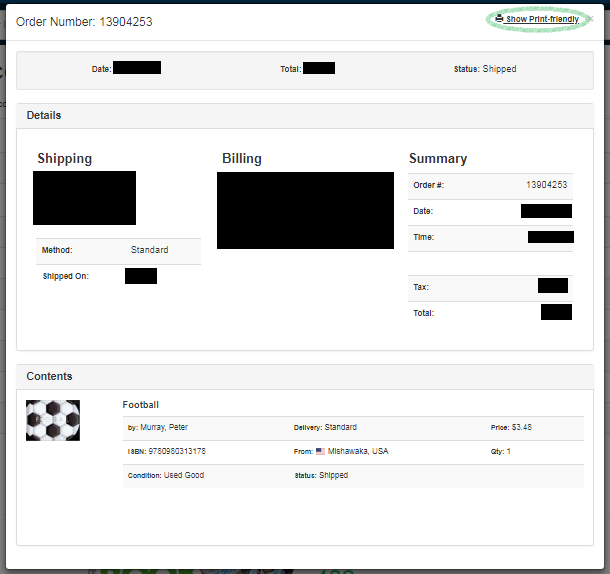Screen dimensions: 610x574
Task: Click the Price $3.48 value
Action: 521,427
